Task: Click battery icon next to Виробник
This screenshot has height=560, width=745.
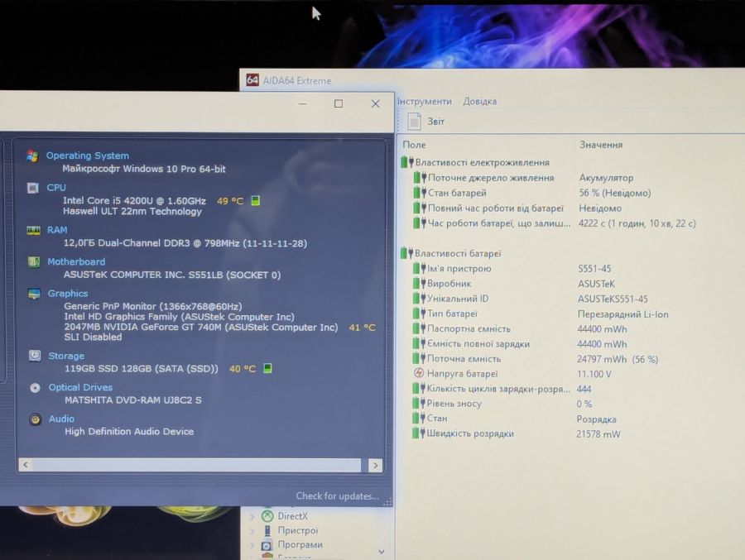Action: (x=419, y=284)
